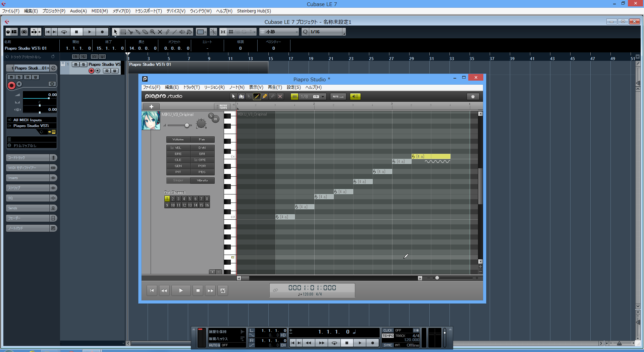Open Cubase トランスポート(T) menu
The width and height of the screenshot is (644, 352).
point(148,11)
